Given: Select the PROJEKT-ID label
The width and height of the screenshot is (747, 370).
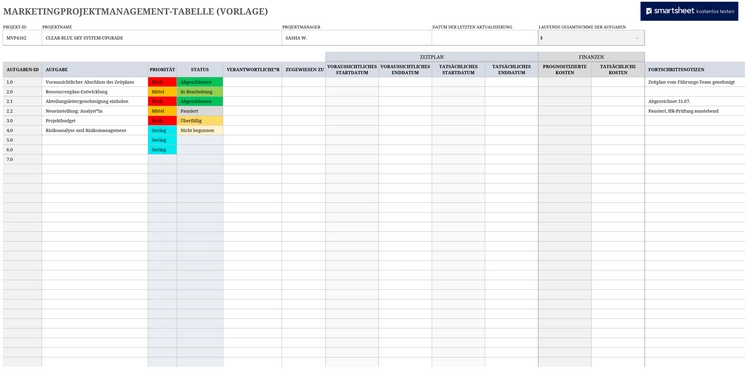Looking at the screenshot, I should click(14, 27).
